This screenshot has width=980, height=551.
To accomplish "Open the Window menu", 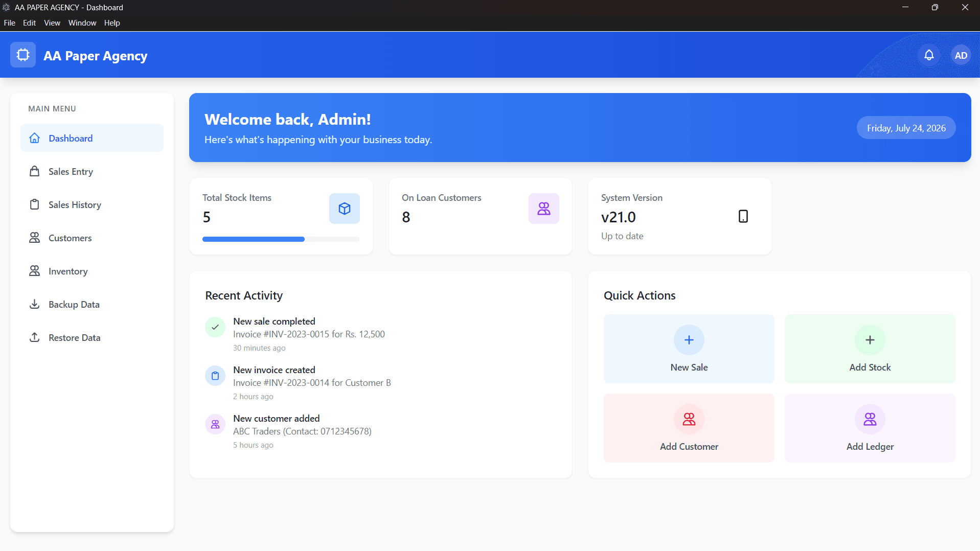I will click(82, 23).
